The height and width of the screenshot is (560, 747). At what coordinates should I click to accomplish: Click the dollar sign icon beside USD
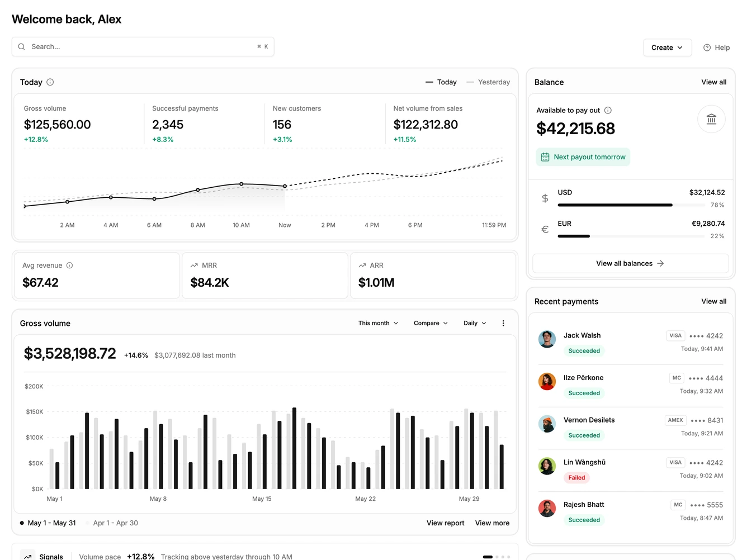coord(545,198)
